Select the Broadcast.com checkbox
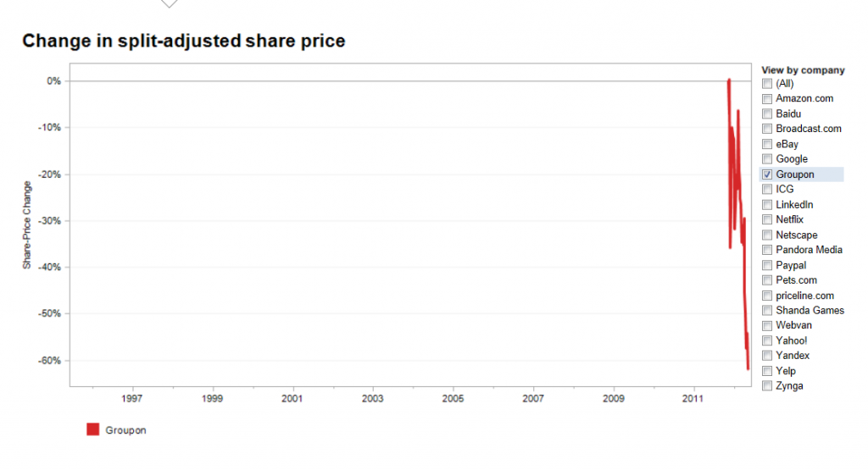The height and width of the screenshot is (470, 868). (x=767, y=129)
